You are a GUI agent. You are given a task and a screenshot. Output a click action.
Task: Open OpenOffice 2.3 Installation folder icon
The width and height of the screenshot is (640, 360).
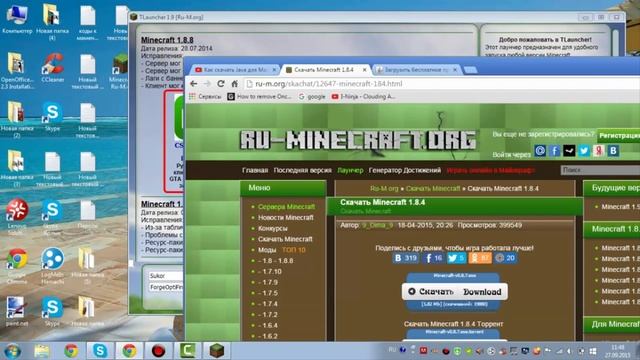click(x=17, y=71)
